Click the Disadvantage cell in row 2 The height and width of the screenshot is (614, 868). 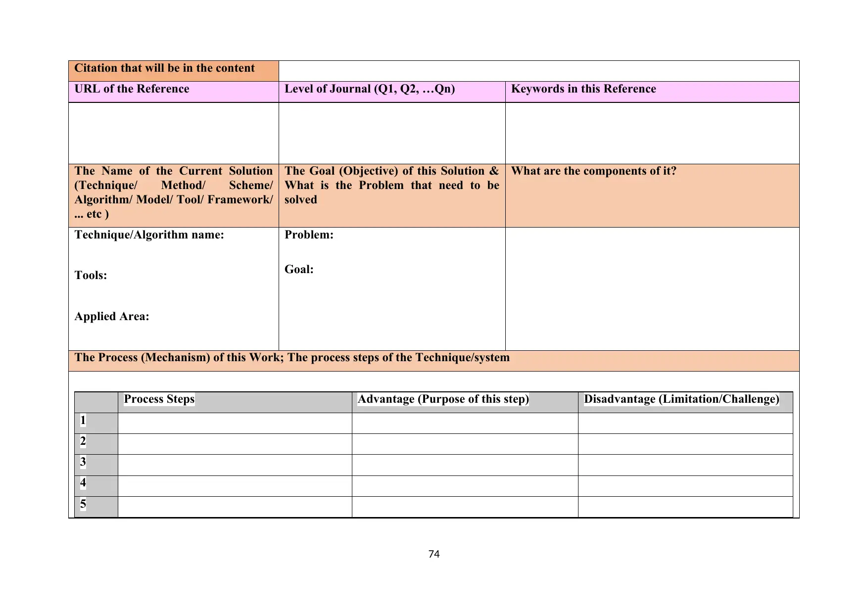pyautogui.click(x=685, y=444)
